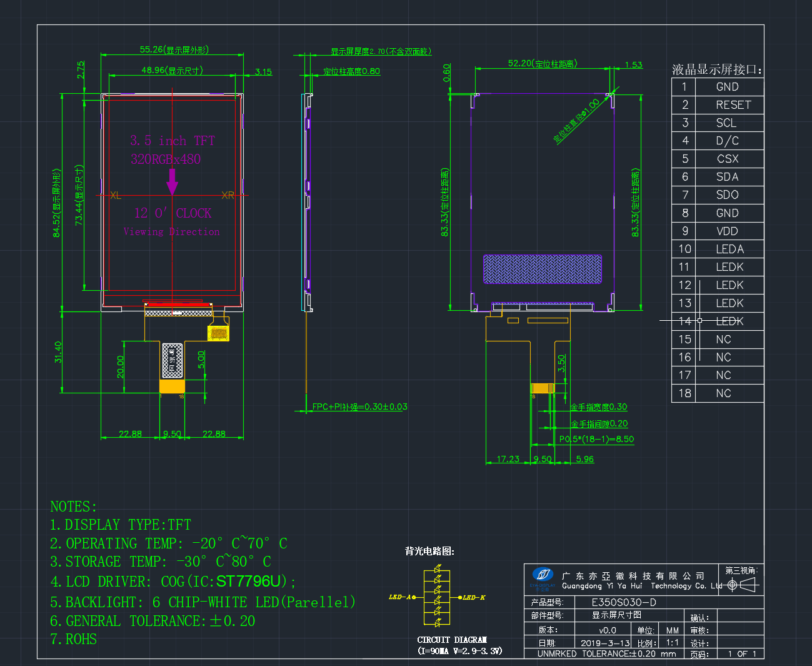
Task: Select the "2.OPERATING TEMP" note line
Action: pyautogui.click(x=169, y=543)
